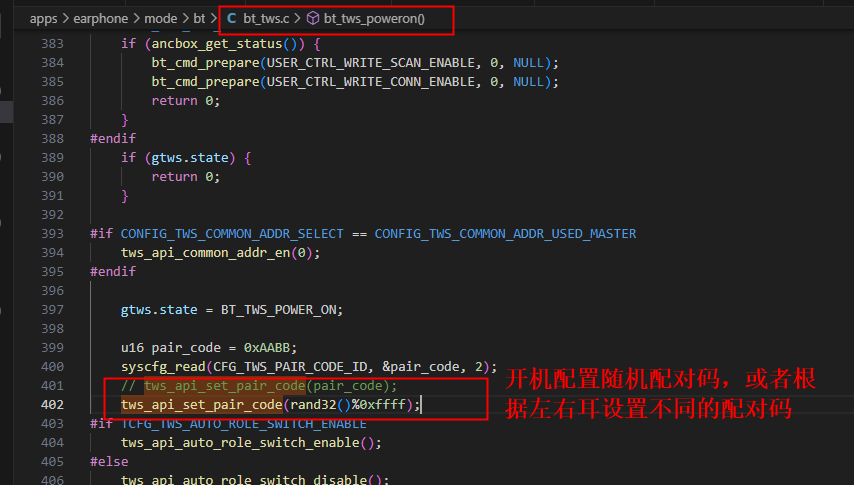The height and width of the screenshot is (485, 854).
Task: Open the bt_tws.c file breadcrumb
Action: tap(266, 19)
